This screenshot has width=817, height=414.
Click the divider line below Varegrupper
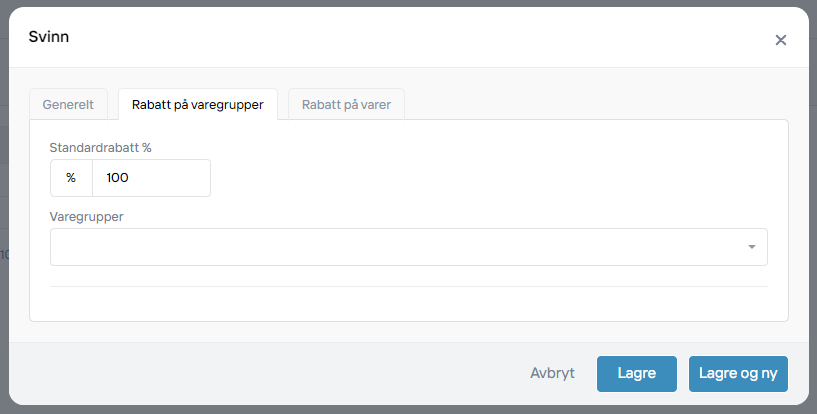click(408, 287)
